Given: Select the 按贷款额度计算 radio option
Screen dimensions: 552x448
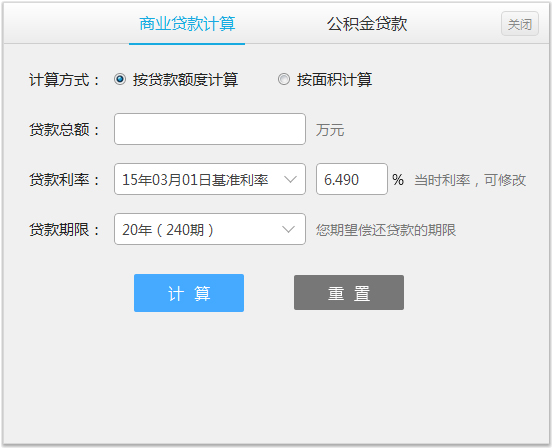Looking at the screenshot, I should click(x=120, y=79).
